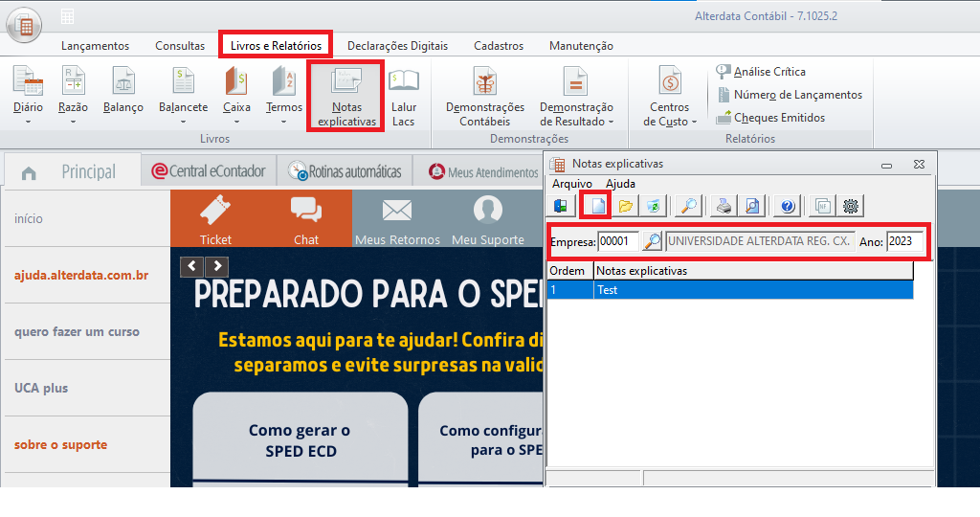Open the Balancete report icon
The image size is (980, 517).
click(x=183, y=81)
